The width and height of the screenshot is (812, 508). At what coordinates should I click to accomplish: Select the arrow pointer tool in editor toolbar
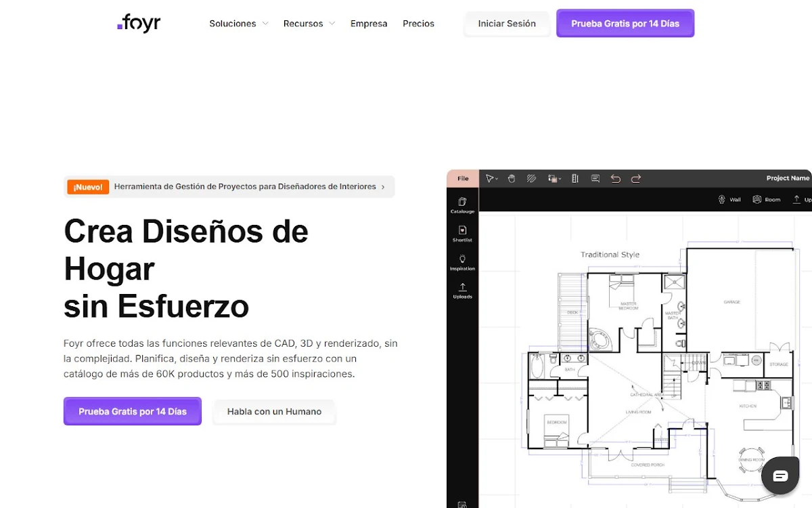click(x=489, y=179)
